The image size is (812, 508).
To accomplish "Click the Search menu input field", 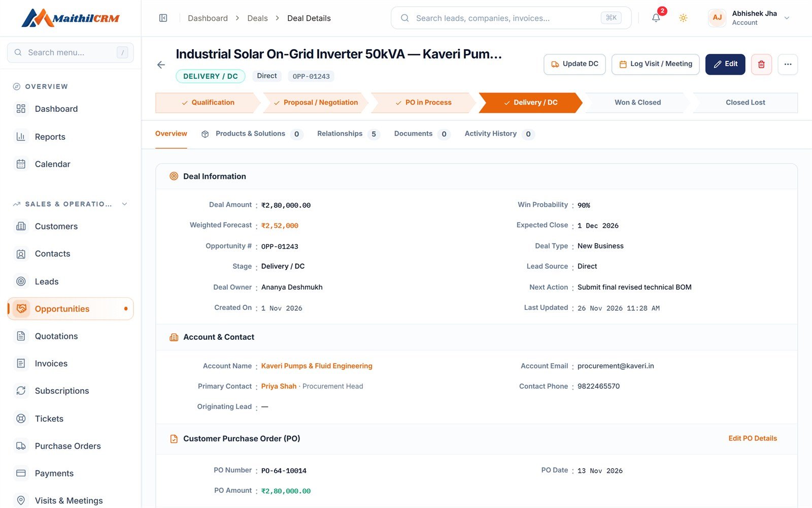I will point(71,52).
